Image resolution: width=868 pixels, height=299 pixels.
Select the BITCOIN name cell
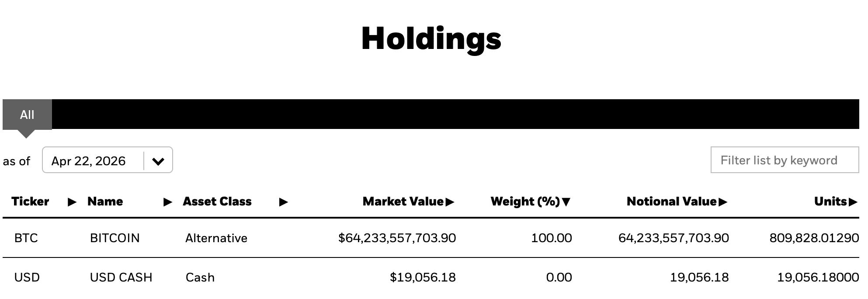coord(115,238)
